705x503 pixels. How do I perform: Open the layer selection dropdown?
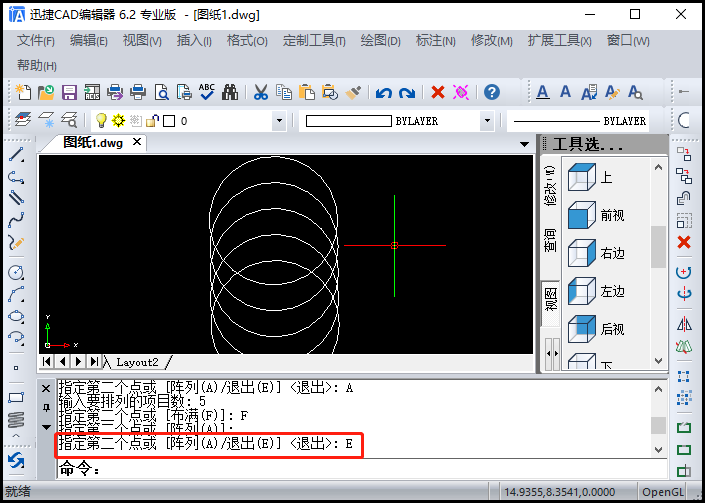pos(279,120)
